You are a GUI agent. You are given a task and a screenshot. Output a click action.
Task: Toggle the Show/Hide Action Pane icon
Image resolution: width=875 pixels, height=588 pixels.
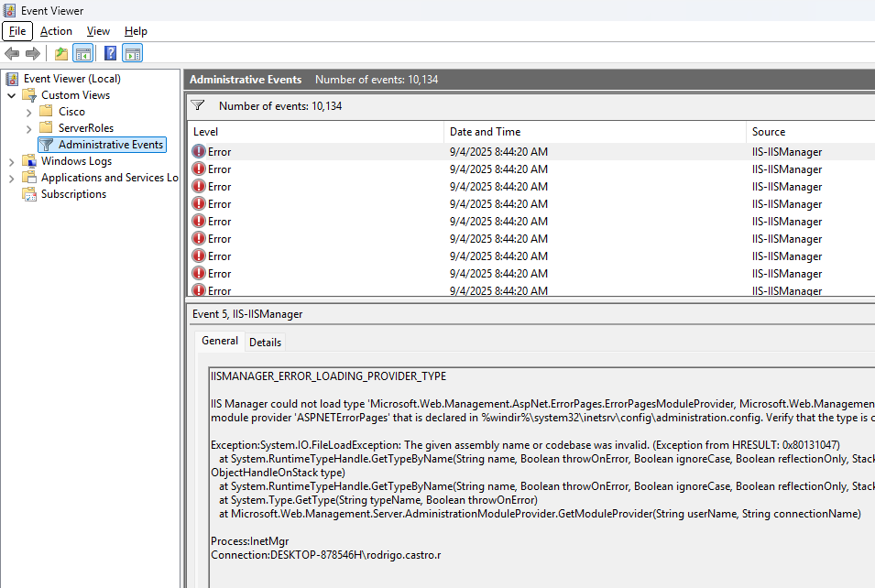point(133,53)
